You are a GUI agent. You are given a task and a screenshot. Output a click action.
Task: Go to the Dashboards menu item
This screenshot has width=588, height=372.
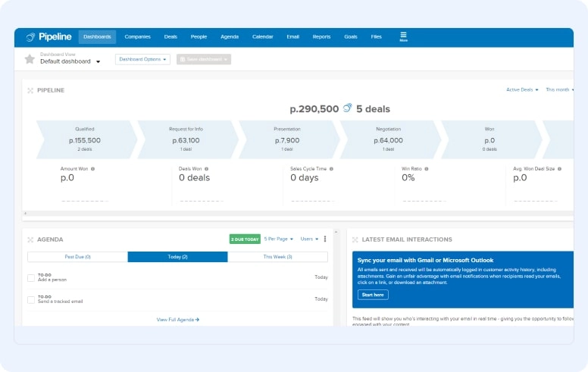click(x=97, y=37)
